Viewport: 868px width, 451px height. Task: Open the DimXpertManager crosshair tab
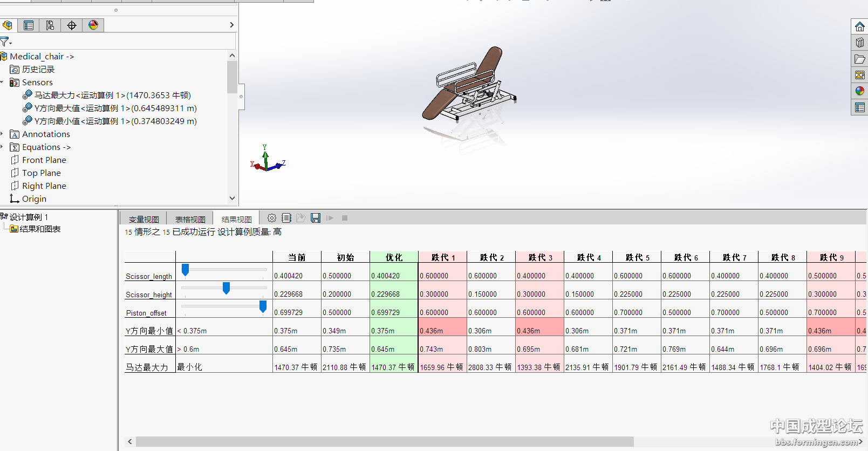[71, 25]
